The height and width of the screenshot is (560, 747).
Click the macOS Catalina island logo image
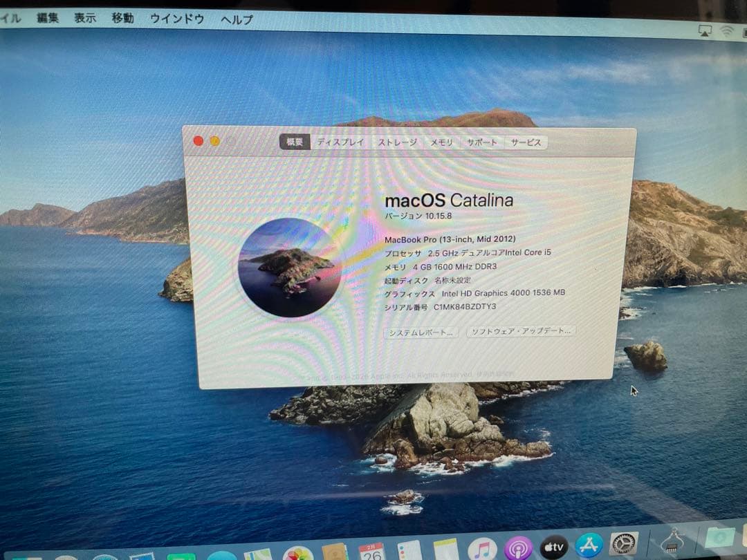coord(290,267)
